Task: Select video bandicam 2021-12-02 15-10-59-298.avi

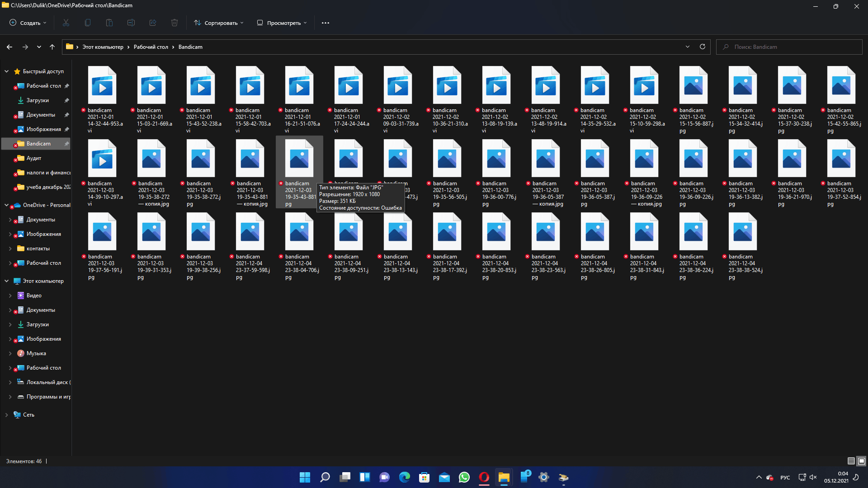Action: (644, 99)
